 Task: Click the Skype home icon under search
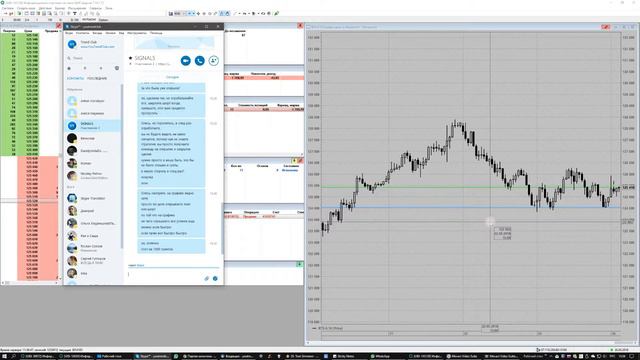(69, 68)
